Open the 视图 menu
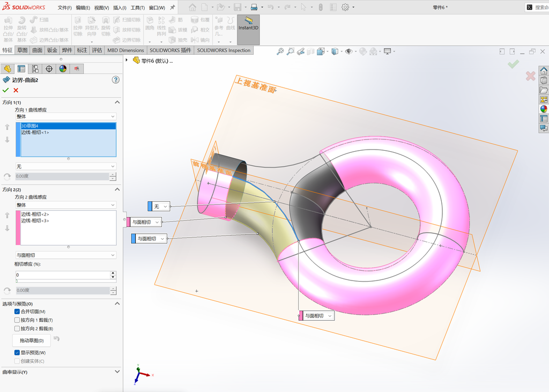549x392 pixels. click(x=101, y=8)
